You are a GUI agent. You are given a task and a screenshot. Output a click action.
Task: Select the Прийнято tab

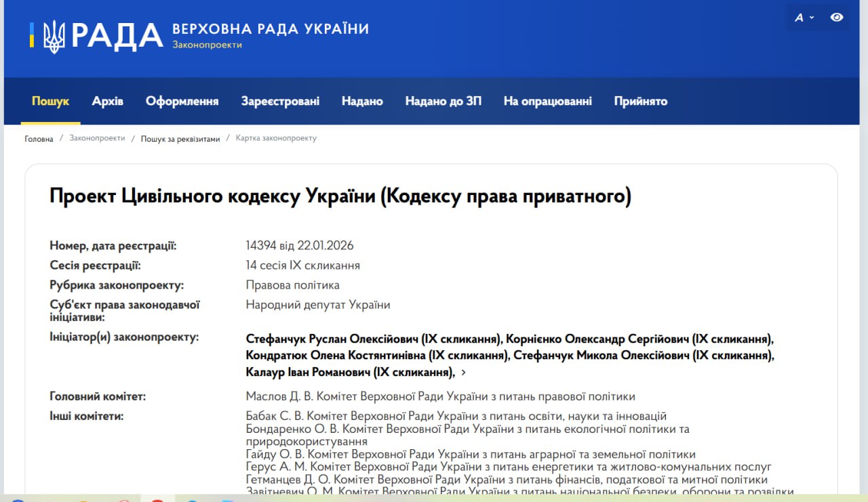[640, 102]
